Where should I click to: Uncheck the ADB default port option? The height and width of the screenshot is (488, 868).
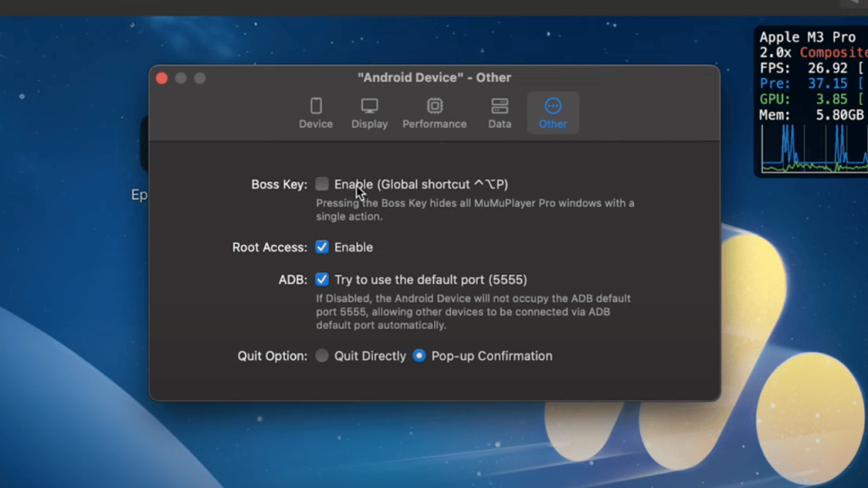click(322, 280)
